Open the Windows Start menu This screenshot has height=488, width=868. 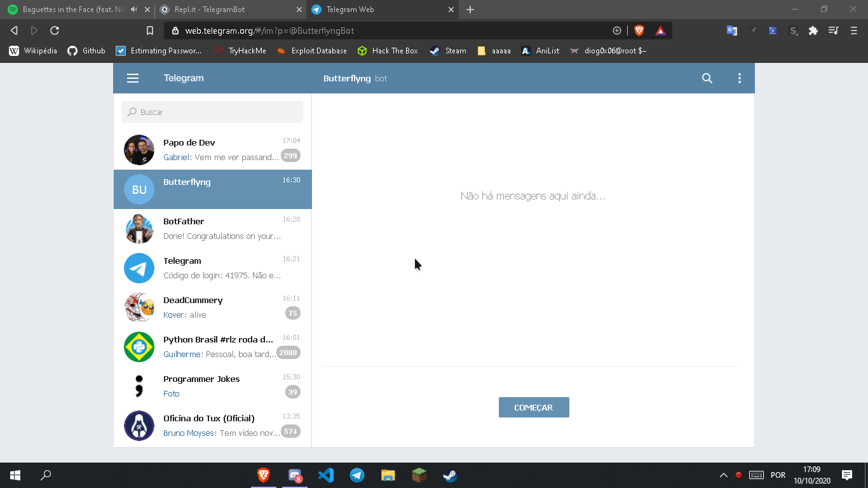click(x=15, y=475)
